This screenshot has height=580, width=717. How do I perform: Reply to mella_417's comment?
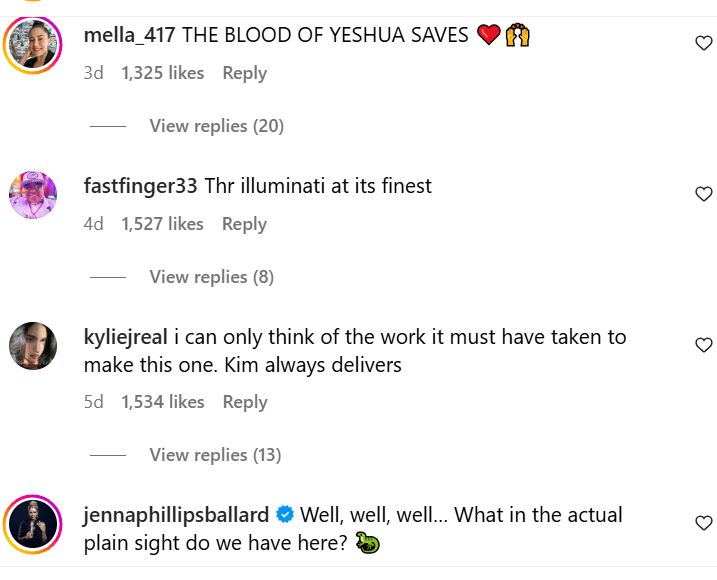pos(244,73)
